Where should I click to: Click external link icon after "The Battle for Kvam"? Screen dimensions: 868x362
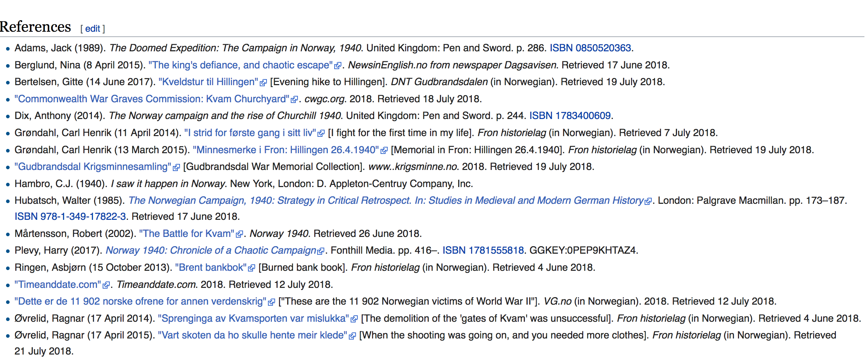coord(239,234)
